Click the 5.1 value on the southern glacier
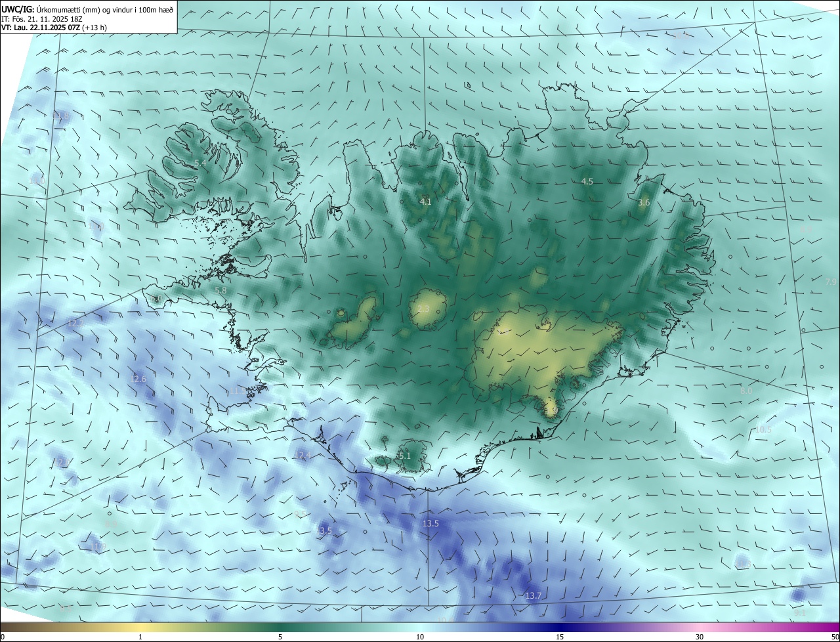 click(404, 456)
